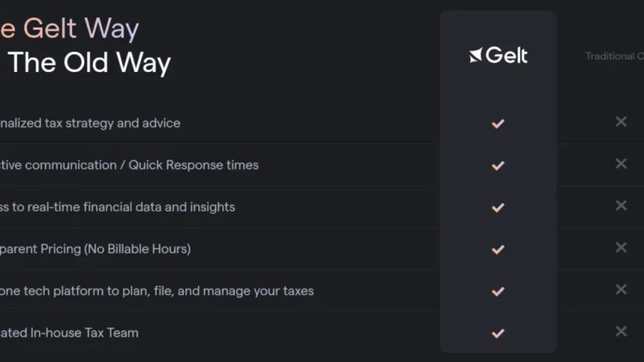Click Traditional X mark for real-time financial data

[621, 205]
